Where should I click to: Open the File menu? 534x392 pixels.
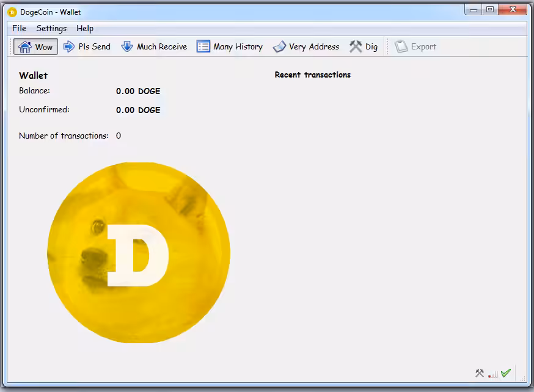coord(20,28)
